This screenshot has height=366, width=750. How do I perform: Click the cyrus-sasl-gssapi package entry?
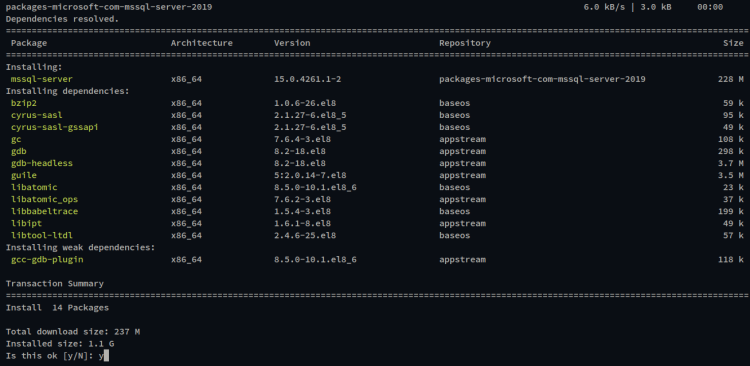(x=55, y=127)
